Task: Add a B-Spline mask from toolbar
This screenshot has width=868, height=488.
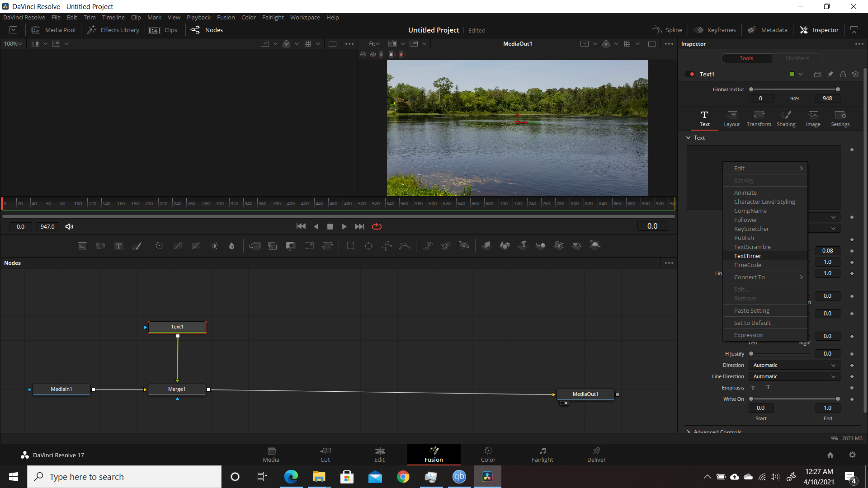Action: pyautogui.click(x=405, y=246)
